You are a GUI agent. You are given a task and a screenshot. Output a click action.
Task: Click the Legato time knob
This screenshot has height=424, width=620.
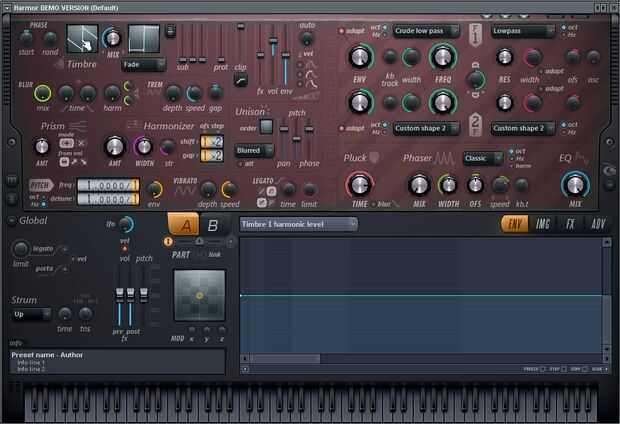tap(289, 189)
